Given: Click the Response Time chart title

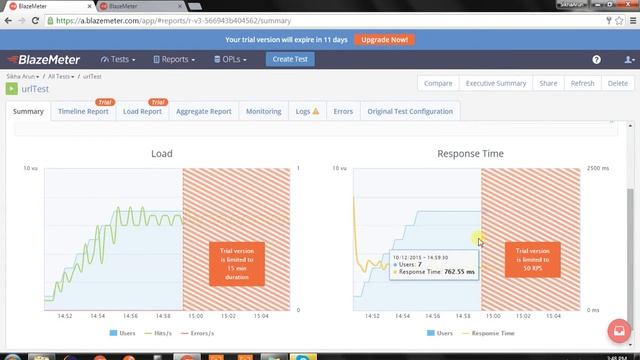Looking at the screenshot, I should tap(470, 153).
